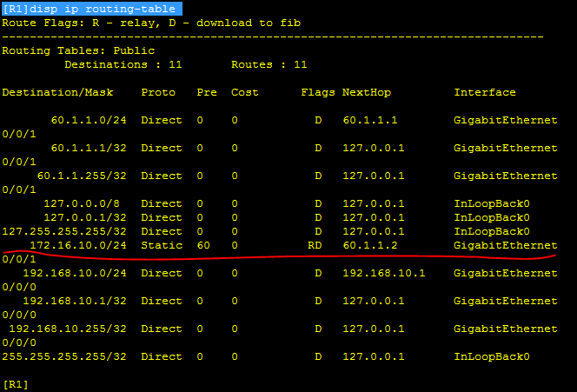Click destination 192.168.10.255/32
The image size is (577, 392).
68,329
